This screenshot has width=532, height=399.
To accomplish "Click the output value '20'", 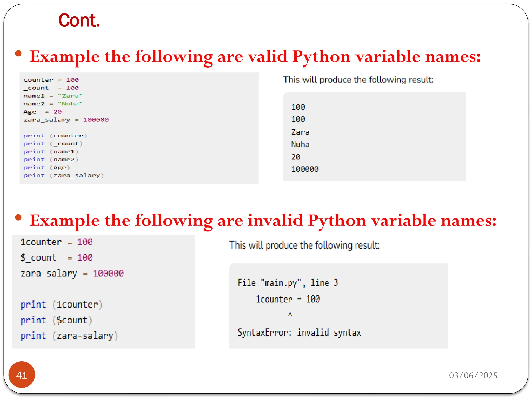I will click(296, 157).
